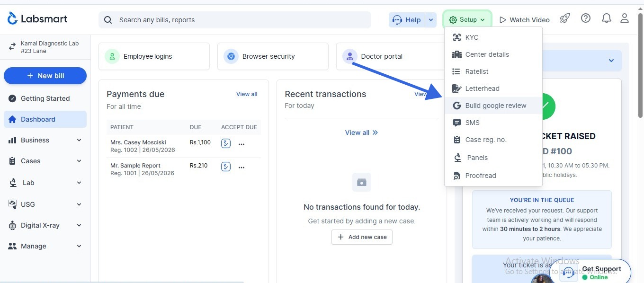Viewport: 644px width, 283px height.
Task: Toggle the Setup dropdown menu
Action: click(x=467, y=20)
